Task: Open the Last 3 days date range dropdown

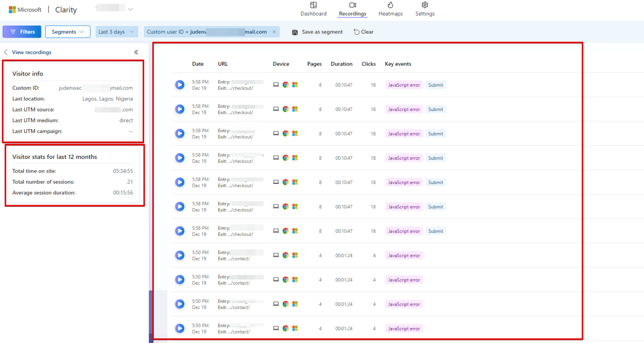Action: [117, 31]
